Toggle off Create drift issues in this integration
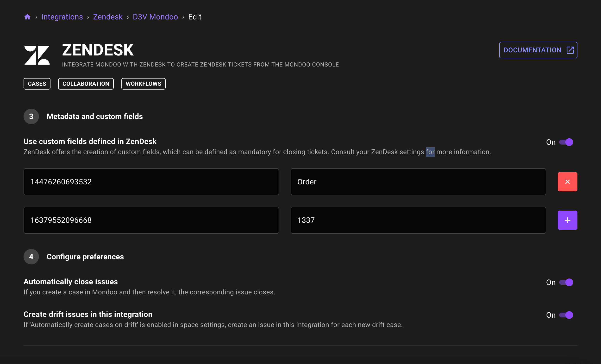 tap(566, 315)
